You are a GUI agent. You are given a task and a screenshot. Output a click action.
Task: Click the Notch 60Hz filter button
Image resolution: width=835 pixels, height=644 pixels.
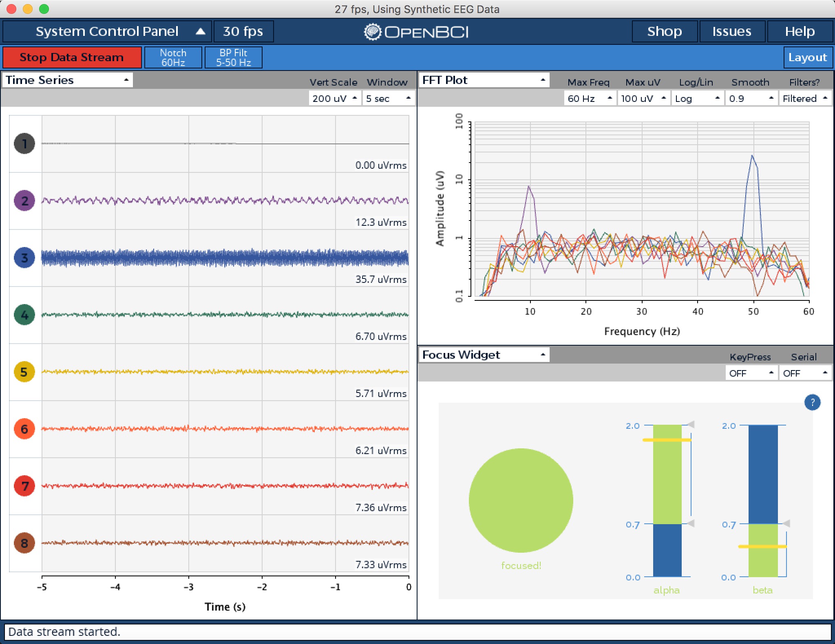pyautogui.click(x=173, y=57)
